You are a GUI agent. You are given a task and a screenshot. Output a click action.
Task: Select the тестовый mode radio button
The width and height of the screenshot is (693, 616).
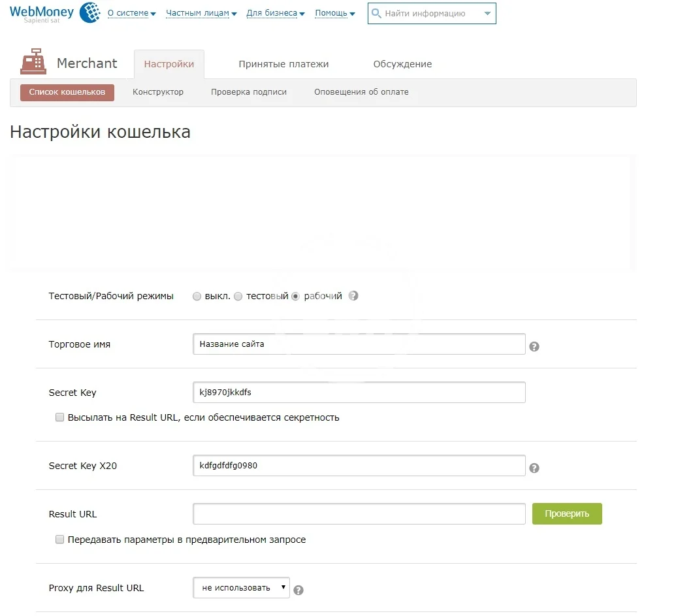(238, 297)
